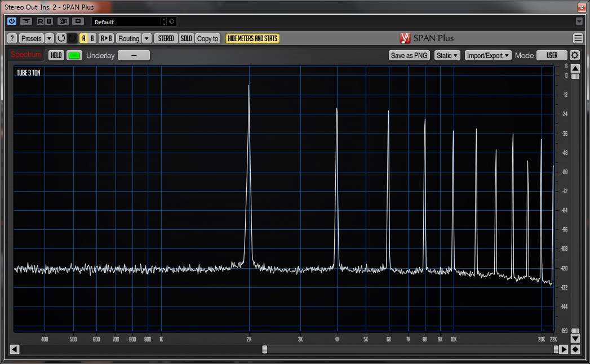The height and width of the screenshot is (364, 590).
Task: Enable automation Write (W) button
Action: (x=49, y=21)
